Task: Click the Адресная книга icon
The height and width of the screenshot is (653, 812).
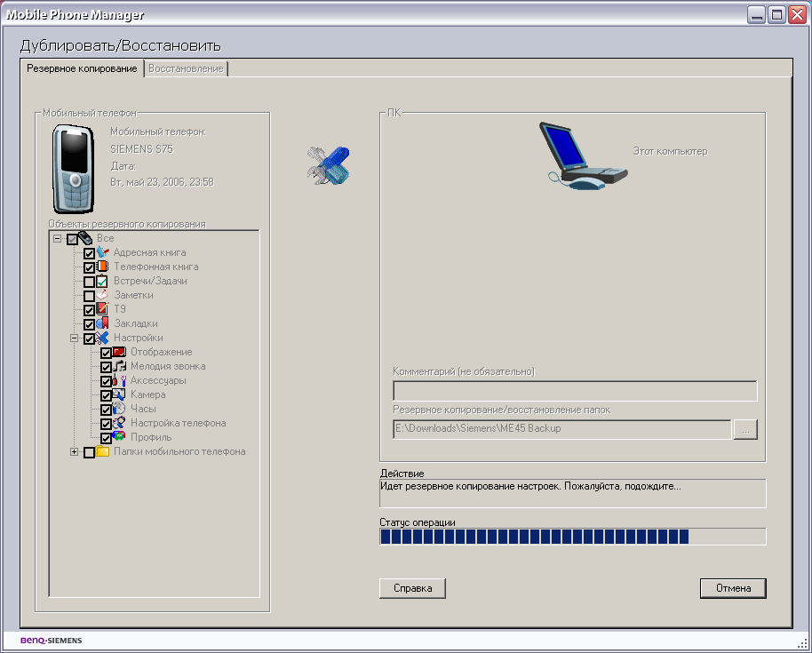Action: point(102,252)
